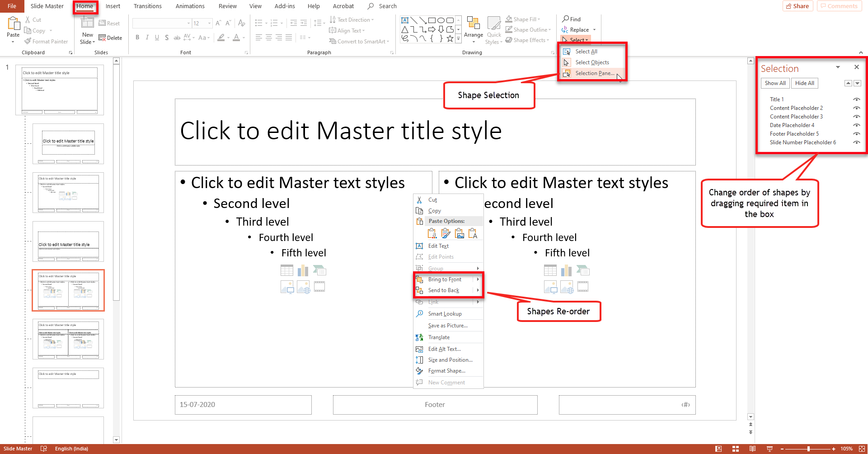Click the Find magnifier icon

coord(566,19)
